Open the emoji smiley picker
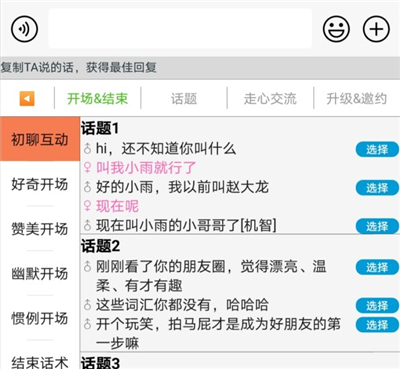Image resolution: width=400 pixels, height=369 pixels. pos(336,29)
